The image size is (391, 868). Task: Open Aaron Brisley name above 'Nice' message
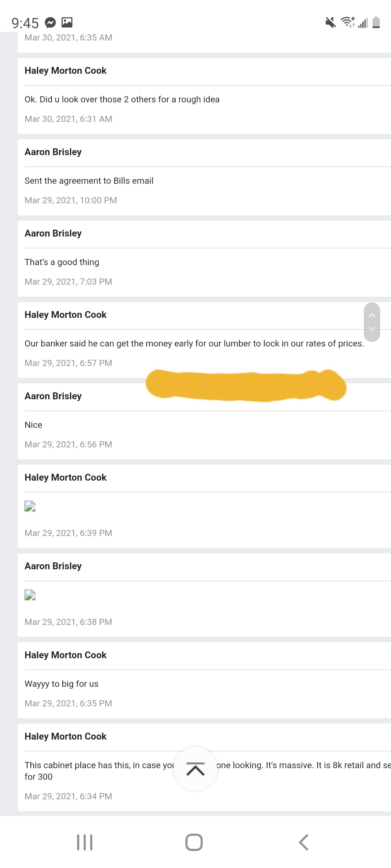click(x=53, y=396)
